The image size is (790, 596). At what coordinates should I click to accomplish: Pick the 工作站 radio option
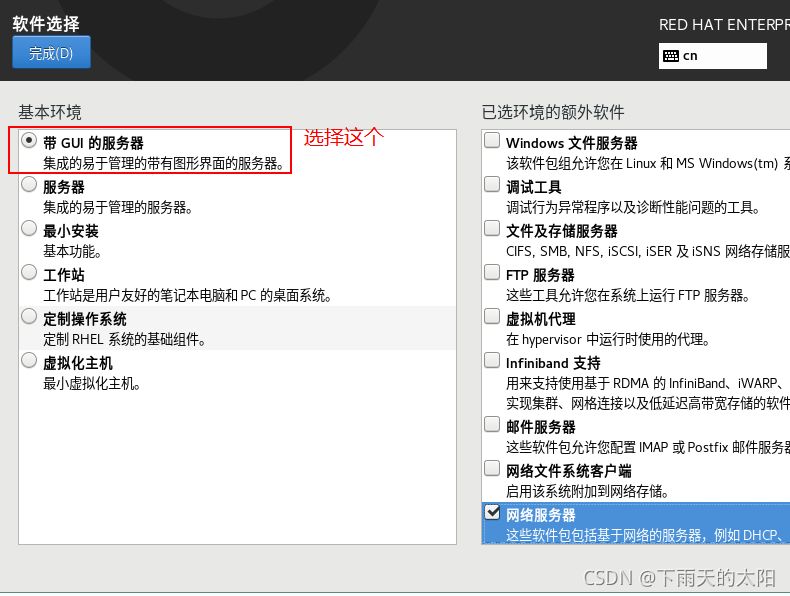pos(29,272)
